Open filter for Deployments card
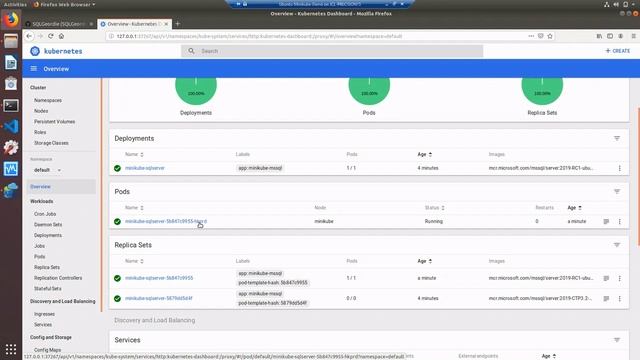Viewport: 640px width, 360px height. [617, 138]
